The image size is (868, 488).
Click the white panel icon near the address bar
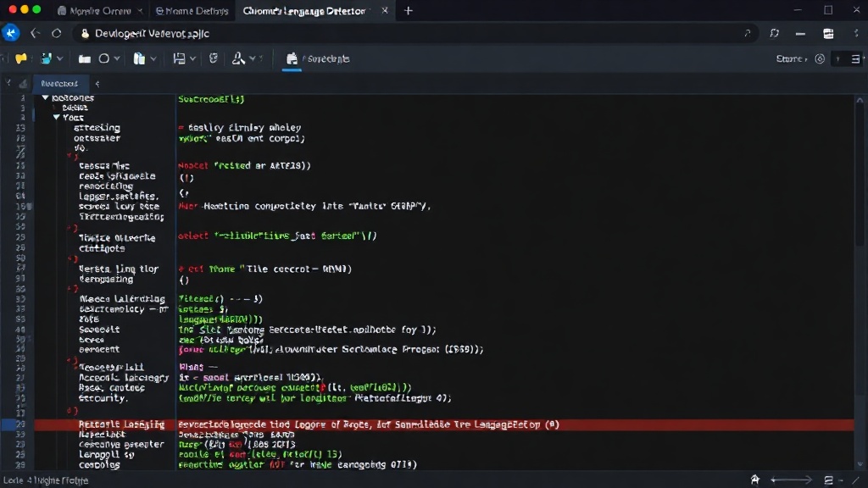[828, 34]
